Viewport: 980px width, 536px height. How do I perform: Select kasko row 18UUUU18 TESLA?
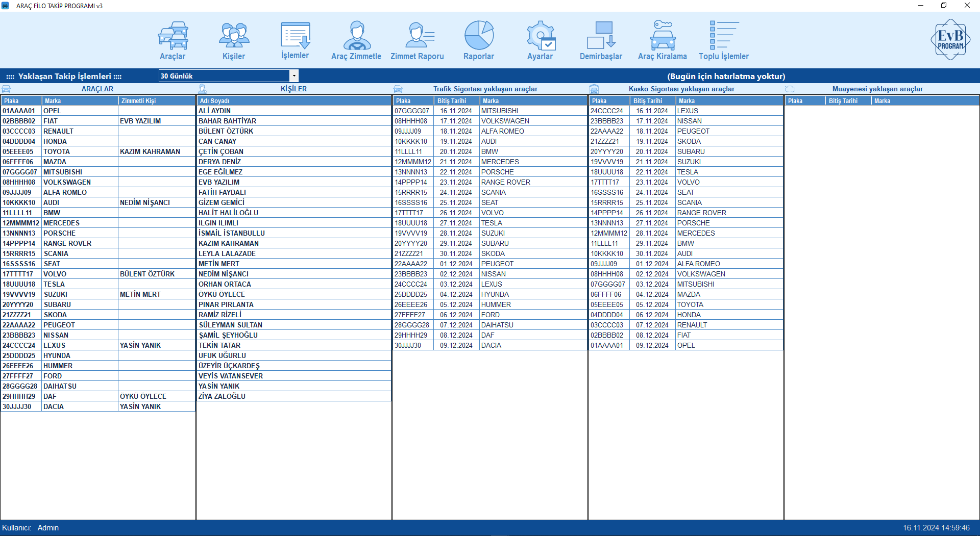[x=685, y=172]
